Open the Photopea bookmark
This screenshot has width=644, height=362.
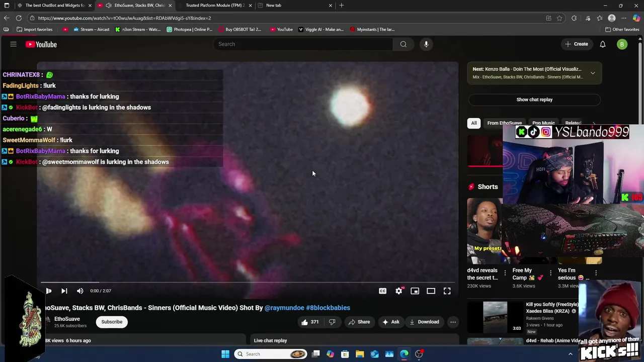point(190,29)
